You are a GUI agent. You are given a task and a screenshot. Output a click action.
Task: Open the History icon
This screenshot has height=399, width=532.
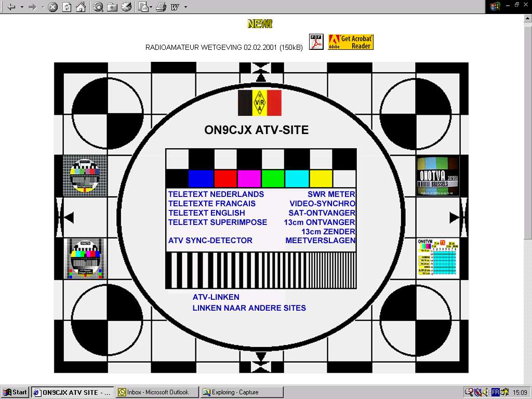pyautogui.click(x=126, y=7)
